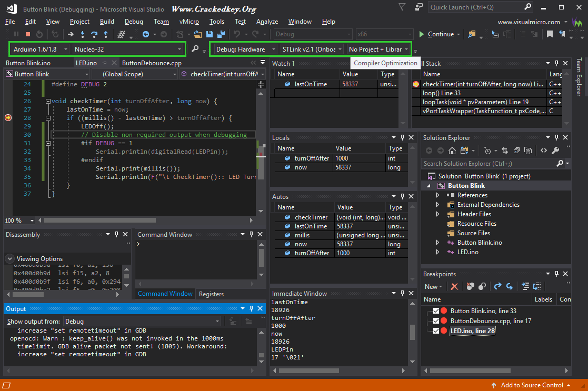588x391 pixels.
Task: Expand the References node
Action: [x=437, y=195]
